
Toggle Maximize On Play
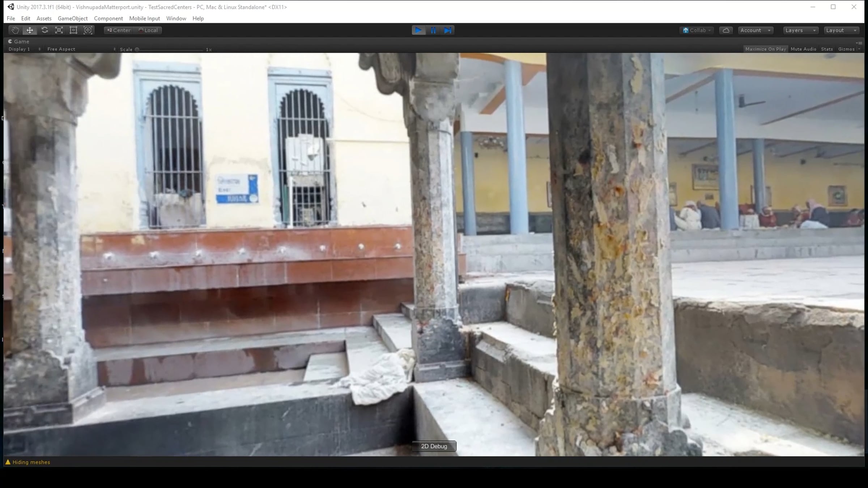(765, 49)
